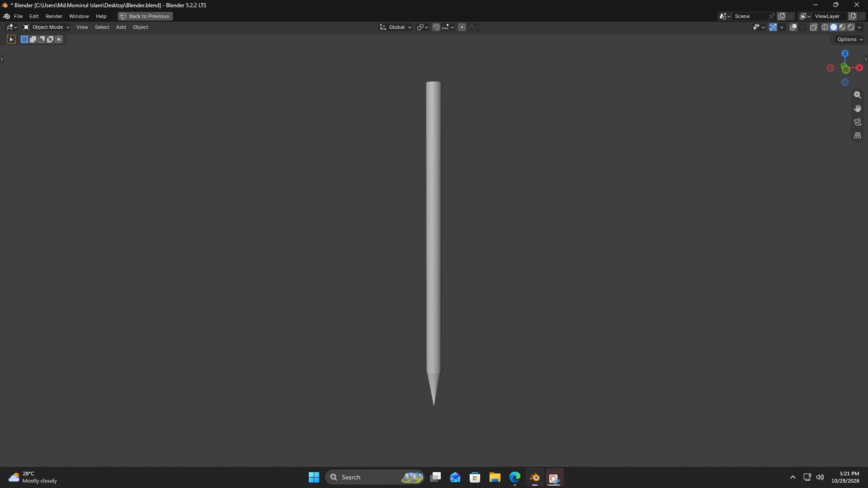Toggle X-ray mode
Viewport: 868px width, 488px height.
[x=813, y=28]
